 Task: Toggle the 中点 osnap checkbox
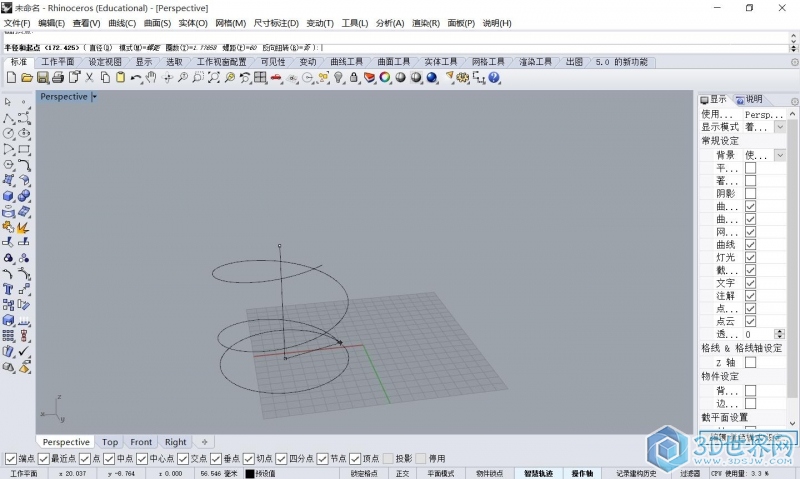[x=109, y=459]
